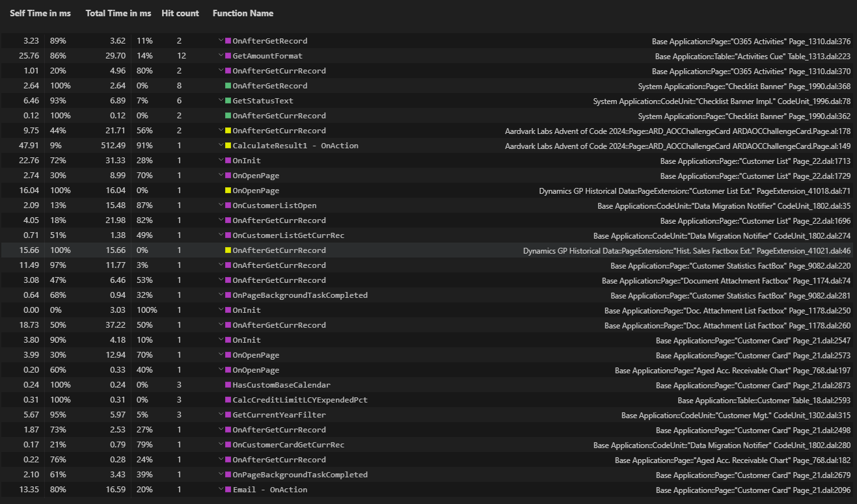Click the green icon beside GetStatusText
857x504 pixels.
(x=228, y=101)
